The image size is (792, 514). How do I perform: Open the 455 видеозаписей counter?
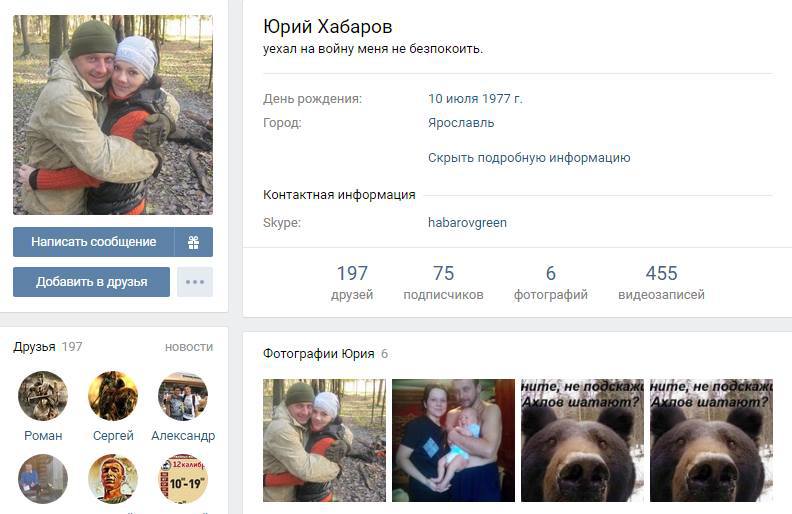[x=661, y=282]
